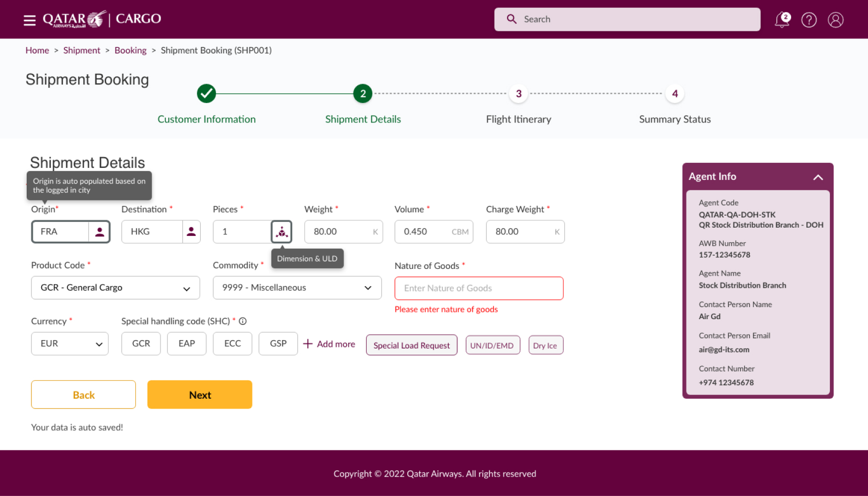868x496 pixels.
Task: Click the Agent Code QATAR-QA-DOH-STK
Action: [737, 215]
